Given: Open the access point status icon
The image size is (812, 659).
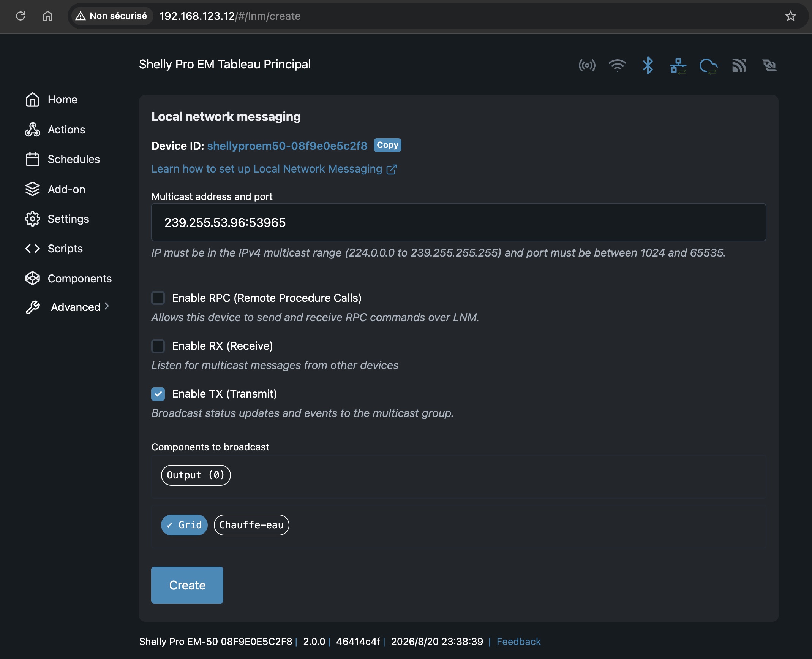Looking at the screenshot, I should pos(587,65).
